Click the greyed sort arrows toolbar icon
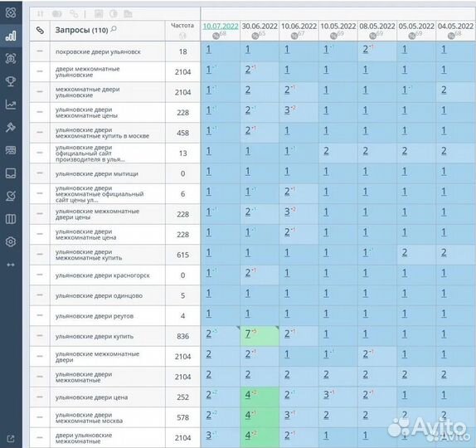The width and height of the screenshot is (476, 448). [40, 13]
